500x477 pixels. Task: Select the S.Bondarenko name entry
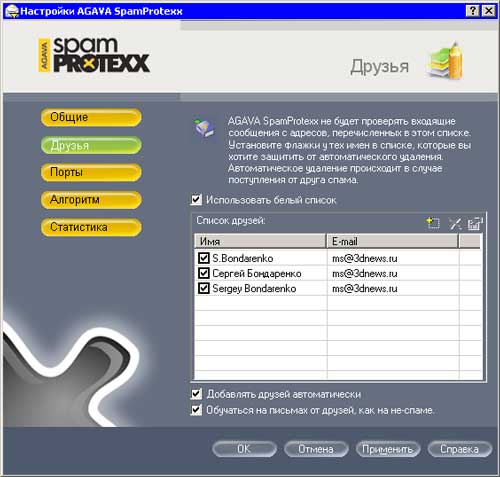[x=243, y=258]
